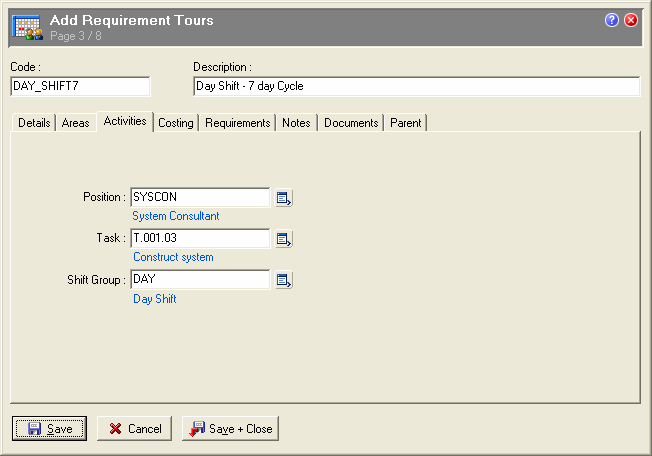Open the Requirements tab
652x456 pixels.
pyautogui.click(x=237, y=123)
